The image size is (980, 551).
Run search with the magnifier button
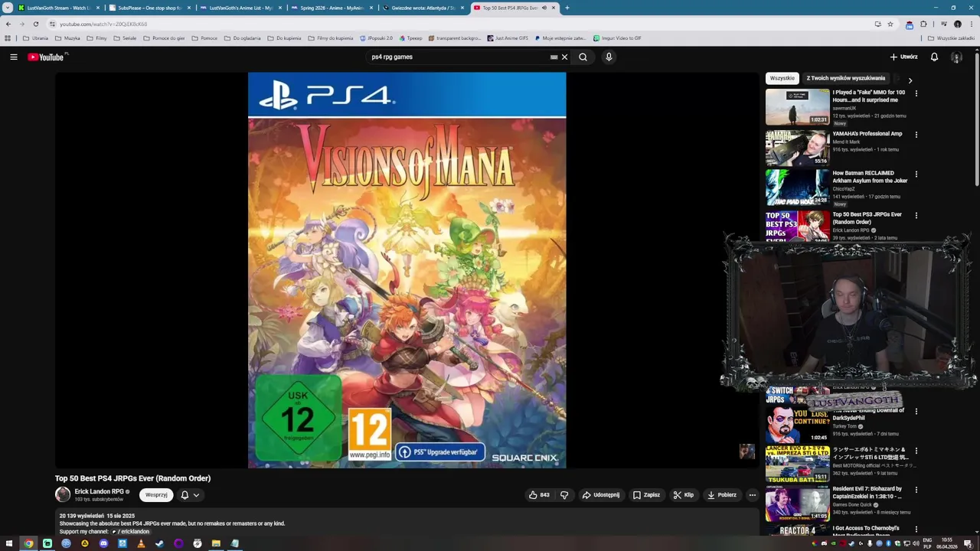tap(583, 57)
